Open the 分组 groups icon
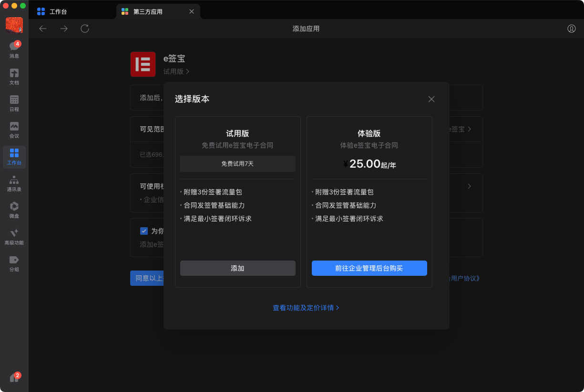584x392 pixels. point(14,263)
